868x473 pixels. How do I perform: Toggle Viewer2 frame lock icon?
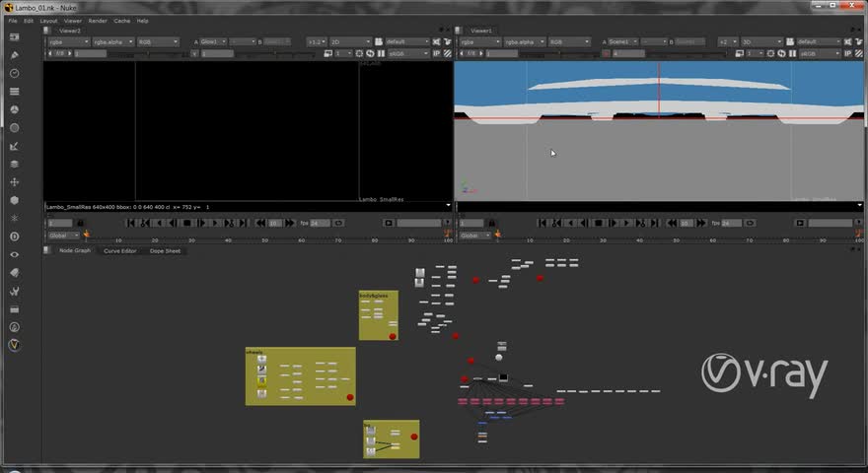[x=80, y=223]
